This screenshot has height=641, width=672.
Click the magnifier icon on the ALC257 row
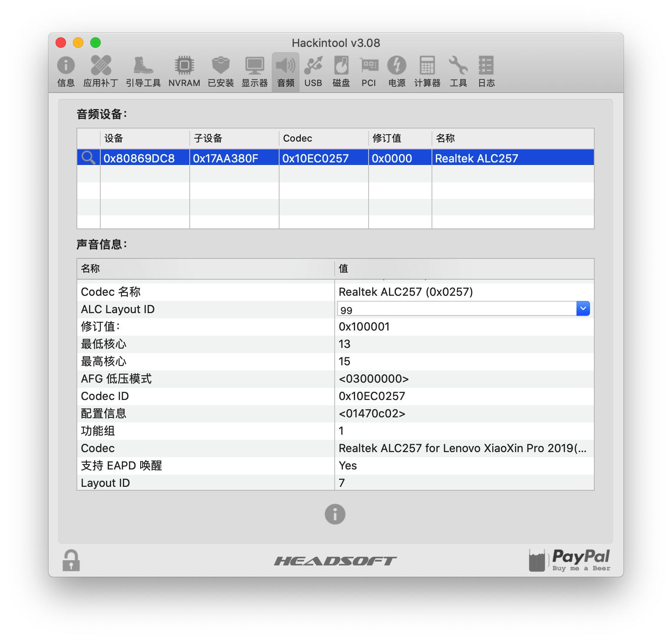[x=89, y=158]
